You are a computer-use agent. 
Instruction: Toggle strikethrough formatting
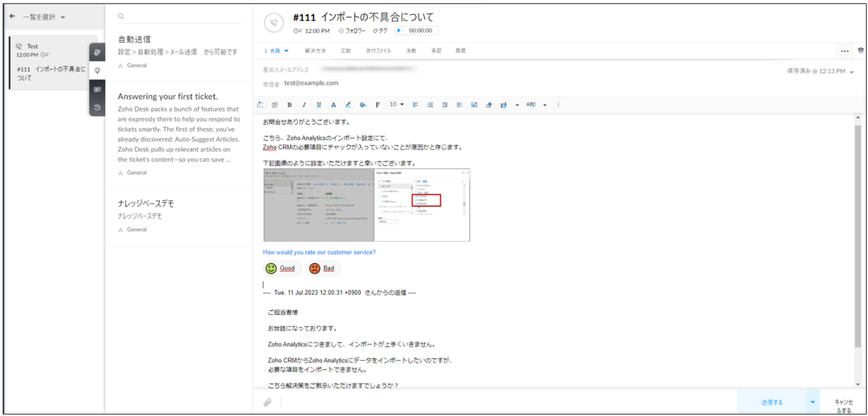coord(333,105)
